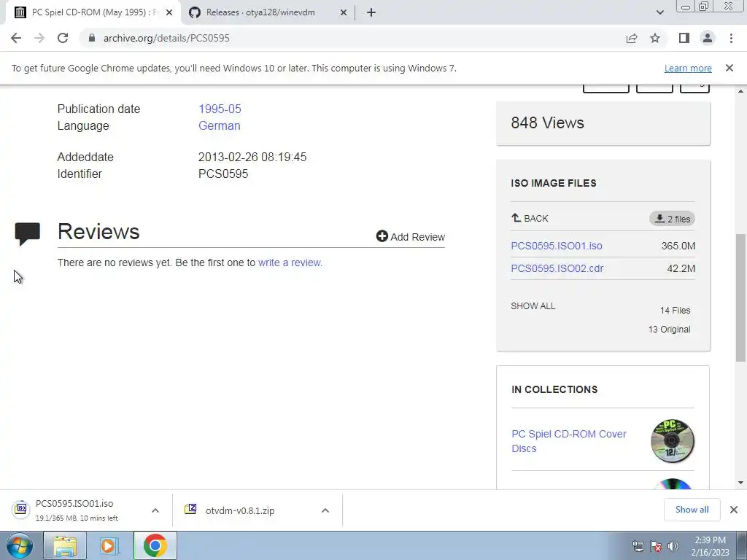Viewport: 747px width, 560px height.
Task: Click the page vertical scrollbar thumb
Action: pos(740,297)
